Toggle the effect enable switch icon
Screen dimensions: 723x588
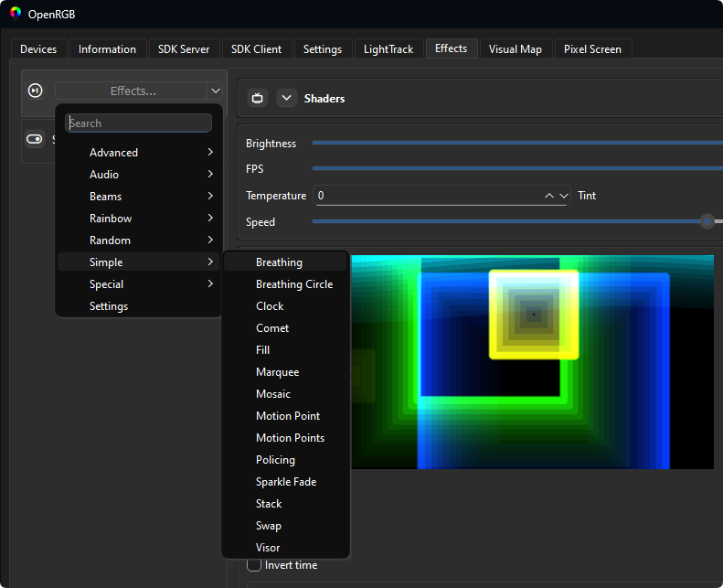click(35, 139)
